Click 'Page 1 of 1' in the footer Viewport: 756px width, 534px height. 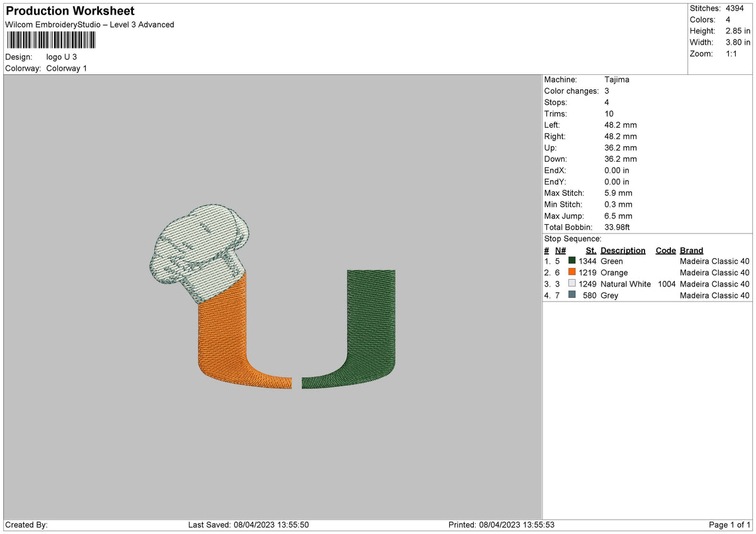tap(730, 525)
